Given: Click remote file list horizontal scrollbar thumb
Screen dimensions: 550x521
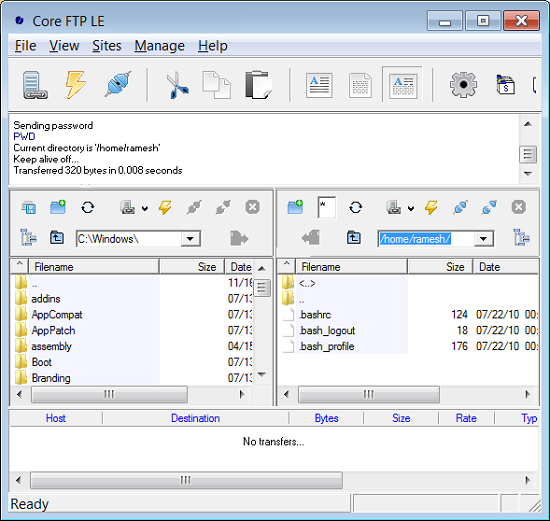Looking at the screenshot, I should click(369, 394).
